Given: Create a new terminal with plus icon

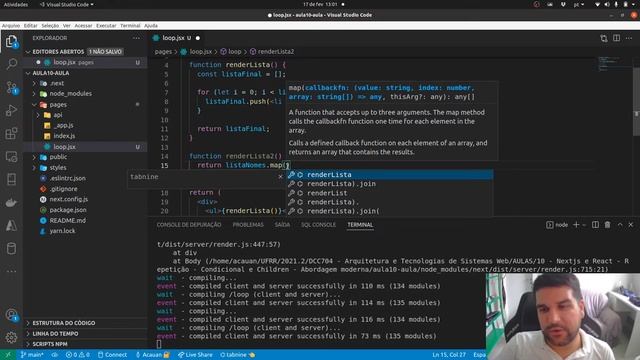Looking at the screenshot, I should pyautogui.click(x=576, y=224).
